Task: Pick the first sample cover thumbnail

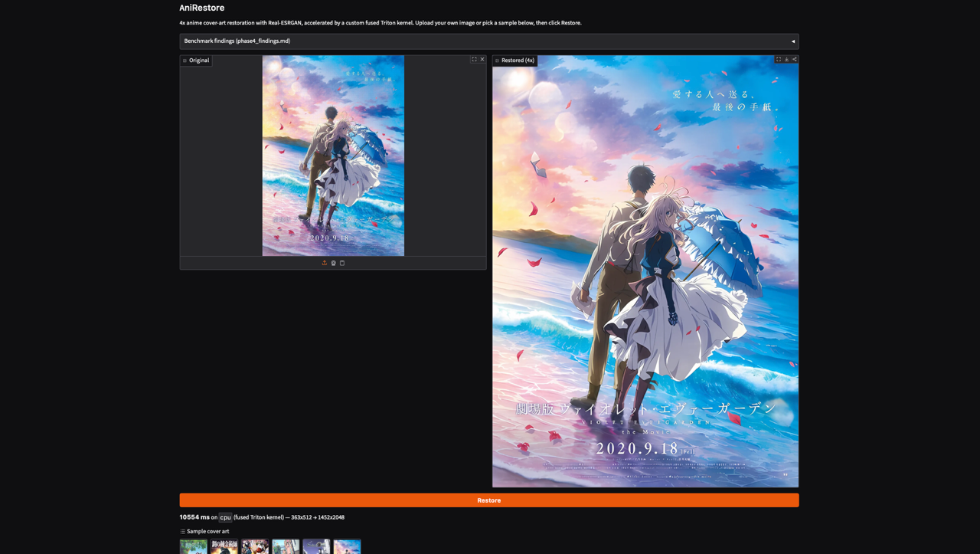Action: click(194, 546)
